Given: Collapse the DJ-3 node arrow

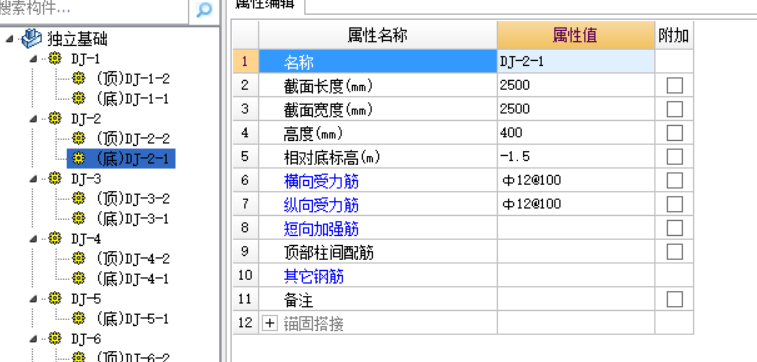Looking at the screenshot, I should coord(33,179).
